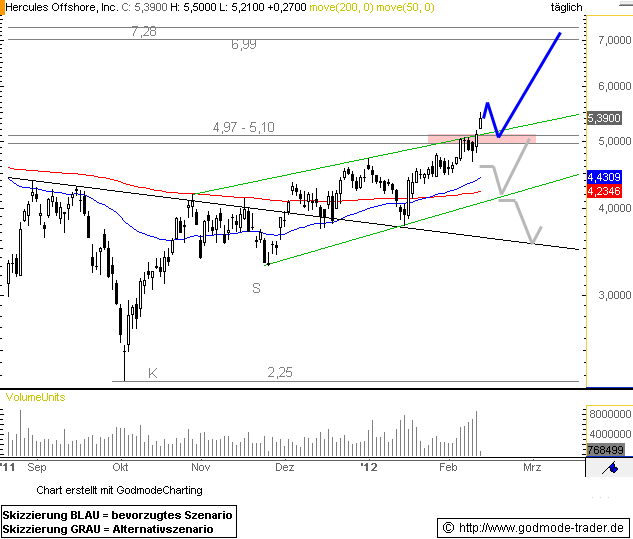633x539 pixels.
Task: Click the high value H: 5,5000
Action: pos(193,7)
